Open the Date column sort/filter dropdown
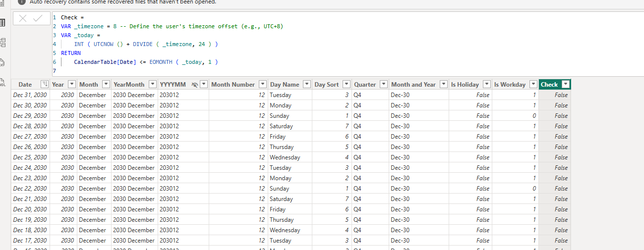Viewport: 644px width, 250px height. 44,85
